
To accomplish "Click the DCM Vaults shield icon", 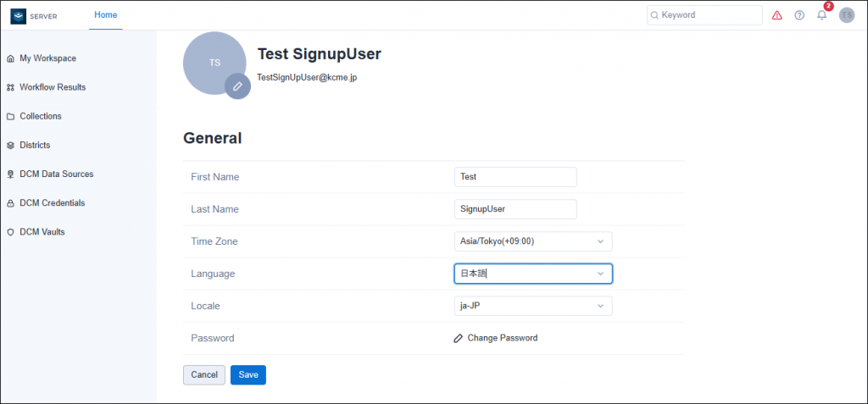I will click(10, 232).
